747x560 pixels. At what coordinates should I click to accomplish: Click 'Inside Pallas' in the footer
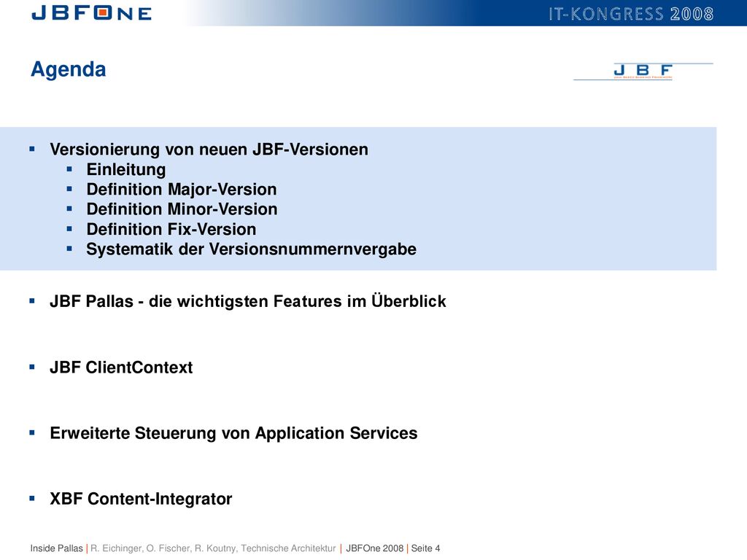click(57, 548)
